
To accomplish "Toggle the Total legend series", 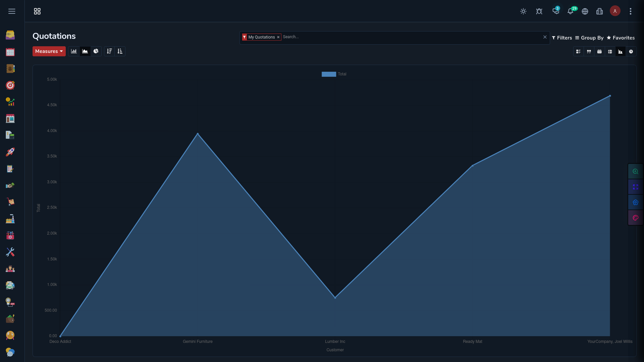I will tap(334, 74).
